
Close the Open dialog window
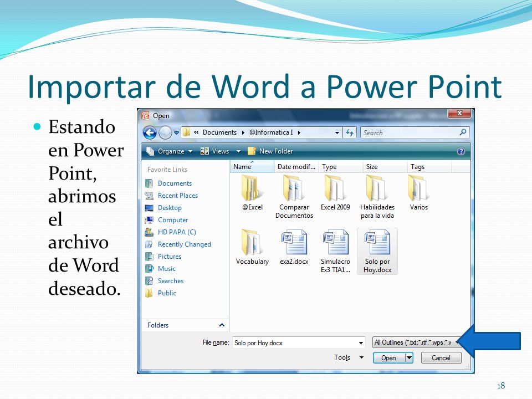[459, 113]
